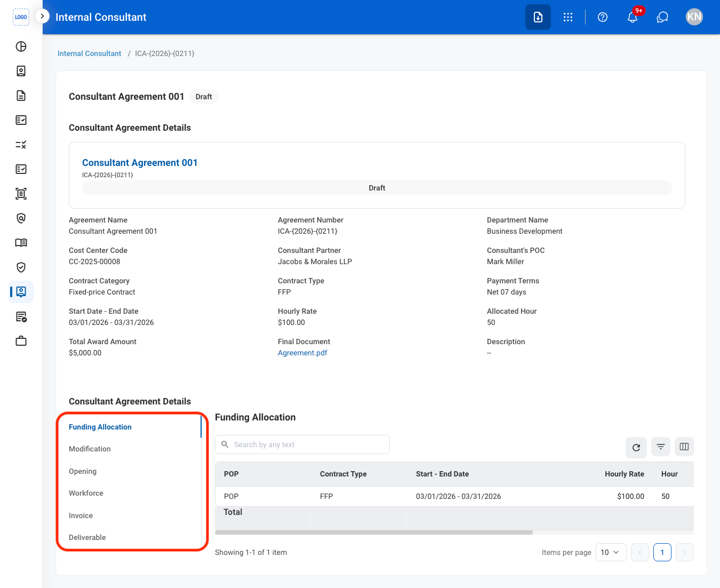
Task: Refresh the Funding Allocation table
Action: (636, 447)
